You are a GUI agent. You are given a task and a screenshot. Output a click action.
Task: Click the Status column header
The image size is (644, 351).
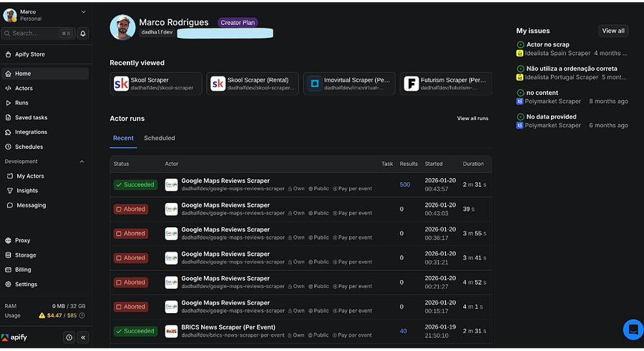[x=121, y=164]
